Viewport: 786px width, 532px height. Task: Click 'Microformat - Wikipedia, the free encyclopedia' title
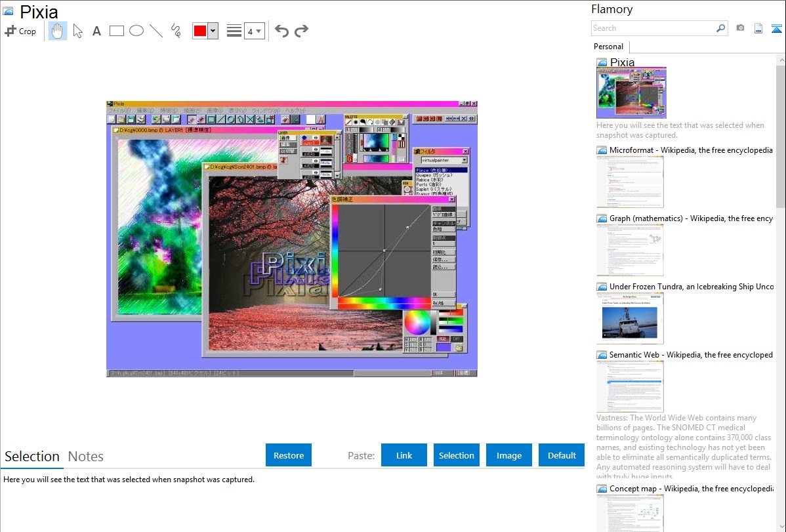click(691, 150)
